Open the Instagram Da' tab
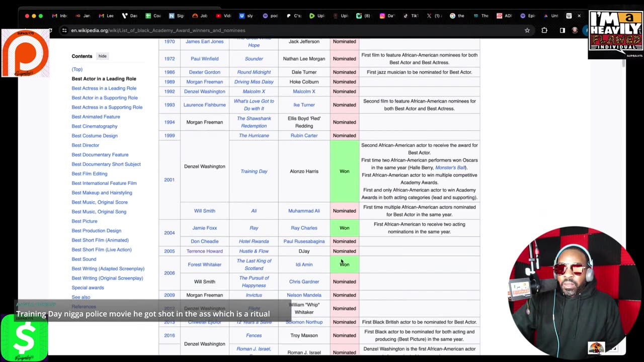 (387, 16)
